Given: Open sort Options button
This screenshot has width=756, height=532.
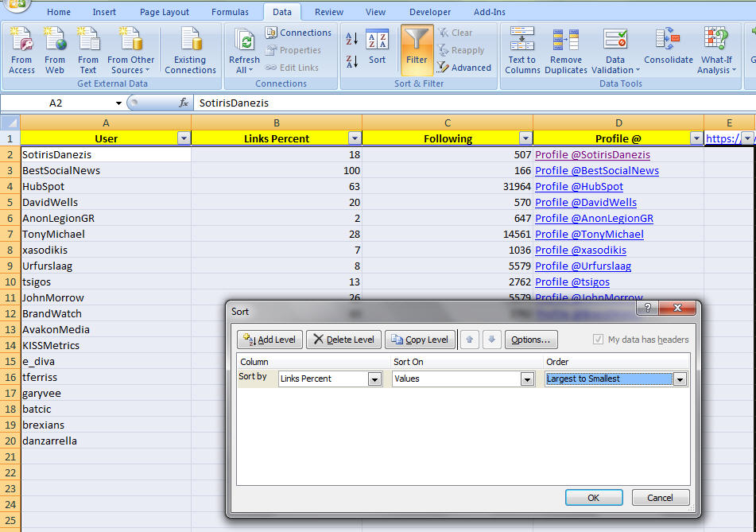Looking at the screenshot, I should (x=531, y=340).
